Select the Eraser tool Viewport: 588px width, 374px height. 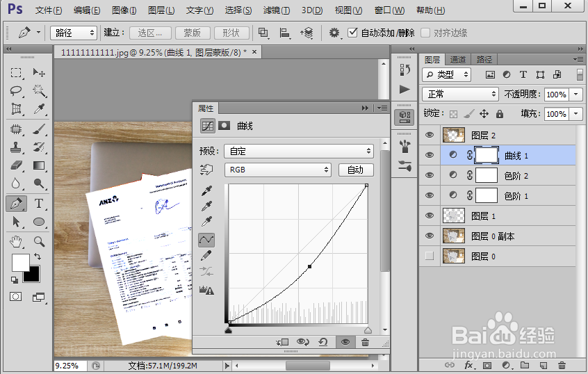(16, 165)
